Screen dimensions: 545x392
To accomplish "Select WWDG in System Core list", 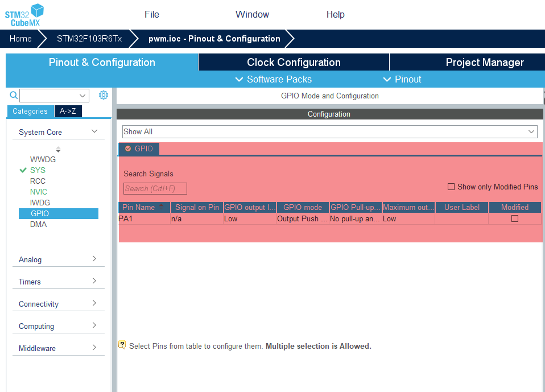I will 43,159.
